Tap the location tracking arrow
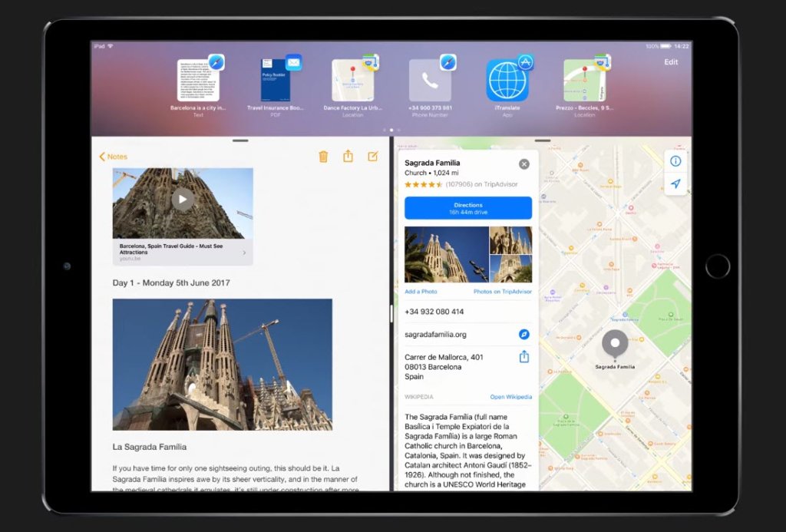This screenshot has height=532, width=786. [675, 184]
